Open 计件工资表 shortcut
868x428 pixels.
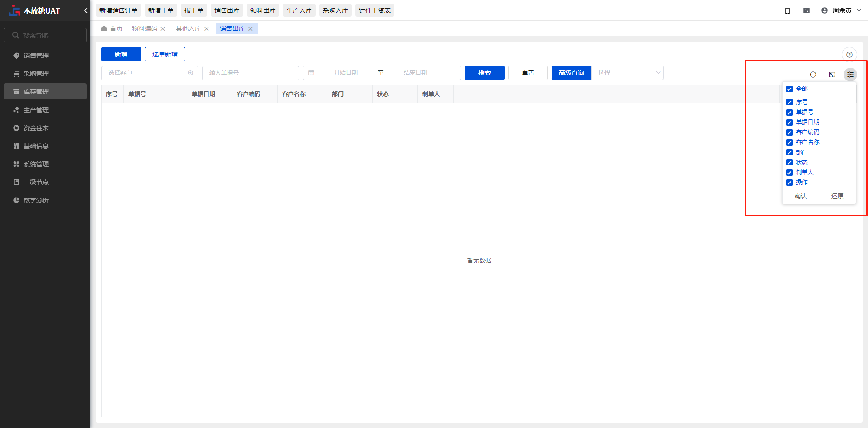point(375,10)
